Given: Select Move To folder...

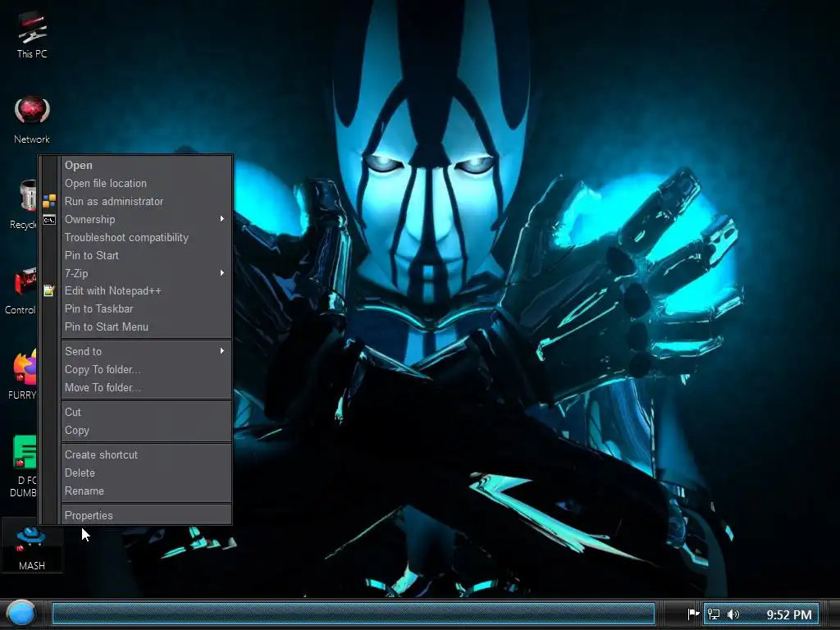Looking at the screenshot, I should point(147,388).
